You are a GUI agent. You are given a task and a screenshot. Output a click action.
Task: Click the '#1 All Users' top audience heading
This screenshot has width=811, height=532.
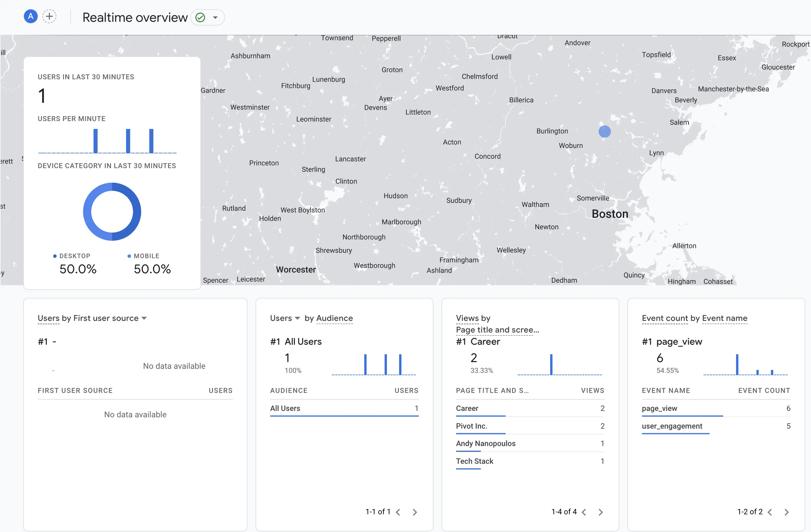tap(296, 342)
